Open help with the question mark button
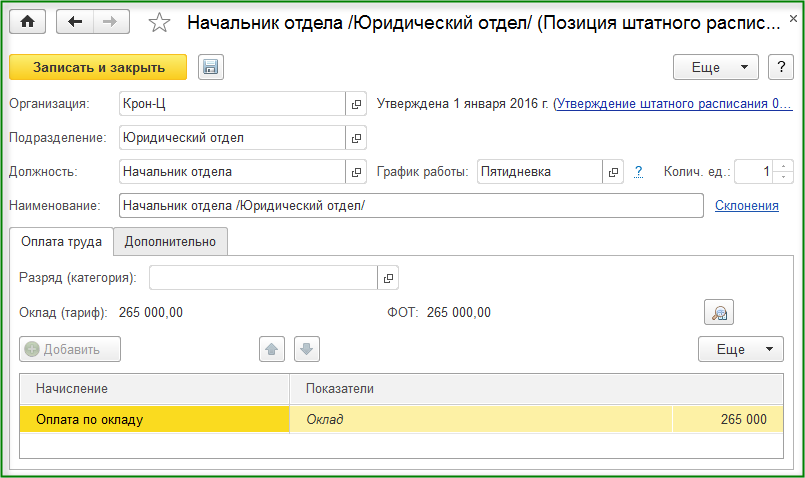The height and width of the screenshot is (478, 805). click(x=780, y=67)
